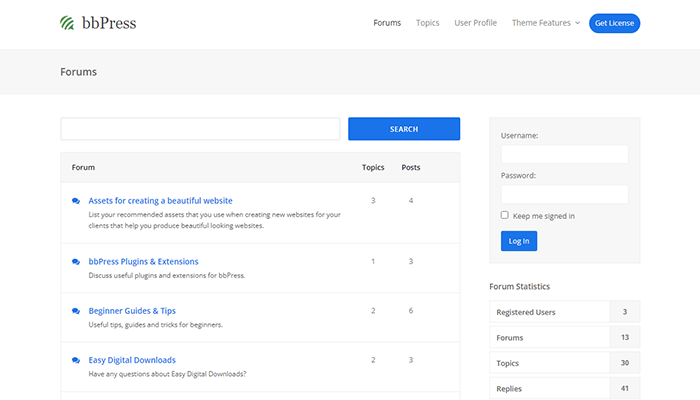Click chat icon beside bbPress Plugins & Extensions
The image size is (700, 400).
tap(76, 261)
